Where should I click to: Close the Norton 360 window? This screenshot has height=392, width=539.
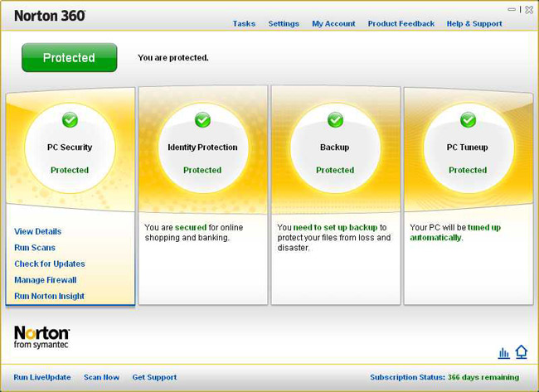coord(529,10)
